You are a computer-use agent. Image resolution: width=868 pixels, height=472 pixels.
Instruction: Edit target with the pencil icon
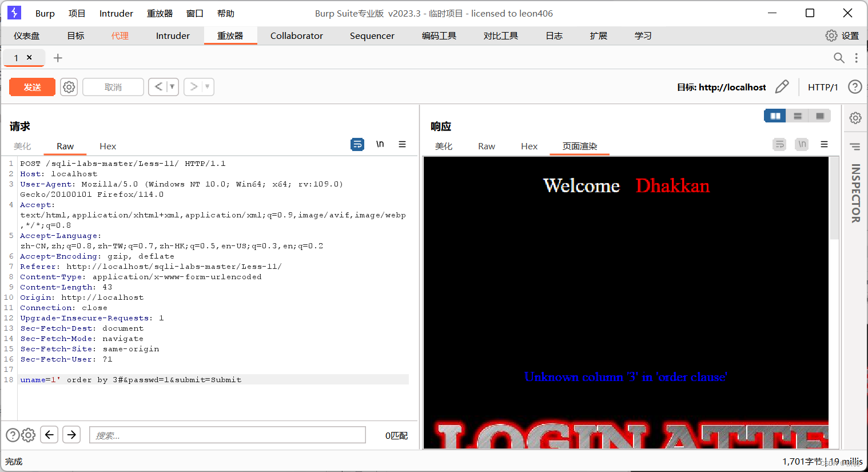782,87
